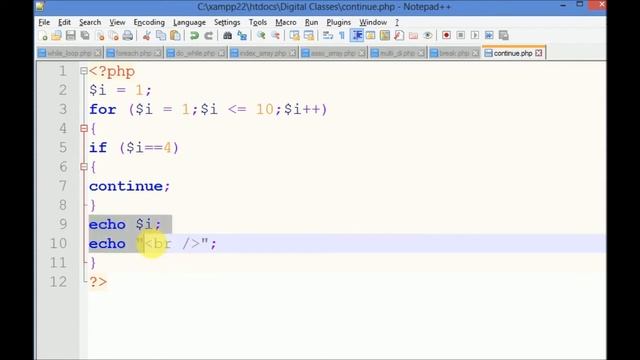This screenshot has width=640, height=360.
Task: Toggle synchronized vertical scrolling icon
Action: click(x=294, y=36)
